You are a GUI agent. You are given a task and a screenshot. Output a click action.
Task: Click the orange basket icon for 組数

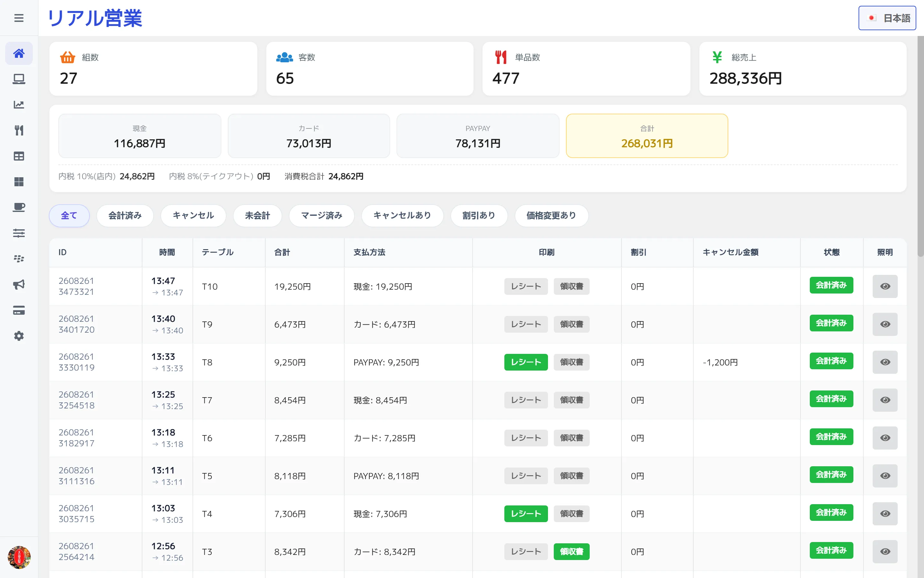pyautogui.click(x=68, y=57)
